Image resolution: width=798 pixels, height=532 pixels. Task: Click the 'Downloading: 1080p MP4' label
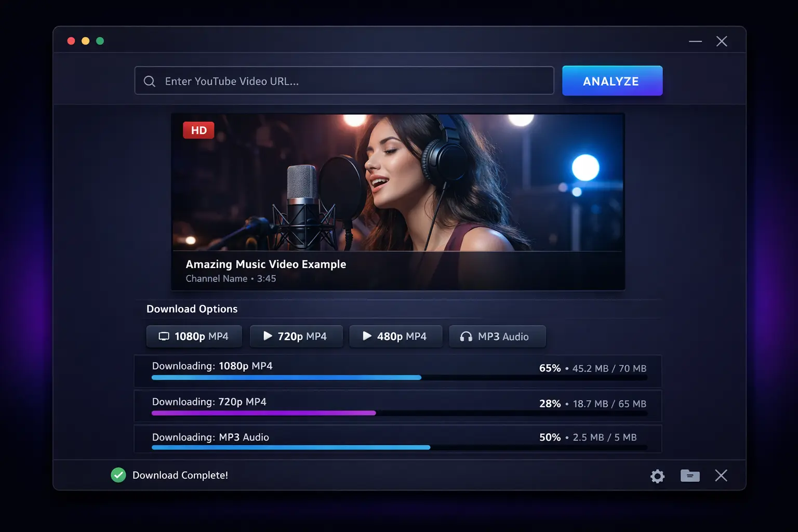click(x=212, y=366)
